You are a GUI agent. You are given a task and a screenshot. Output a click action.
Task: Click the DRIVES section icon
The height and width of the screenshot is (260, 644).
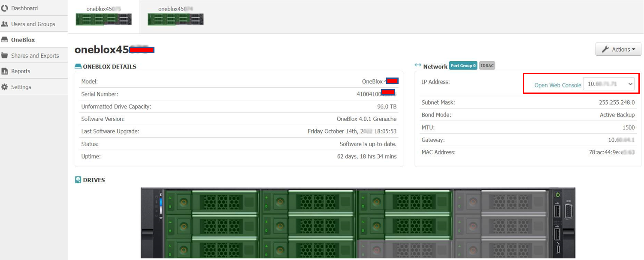click(78, 179)
